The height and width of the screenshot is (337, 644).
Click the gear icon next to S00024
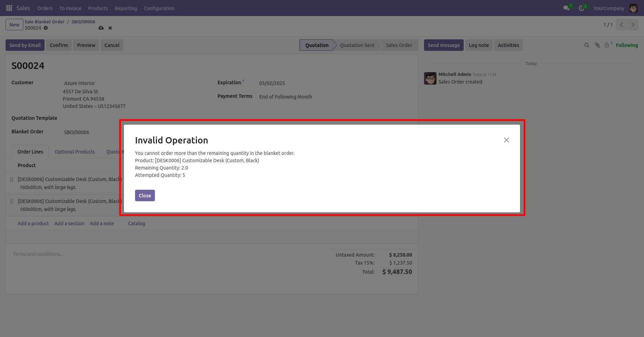46,28
